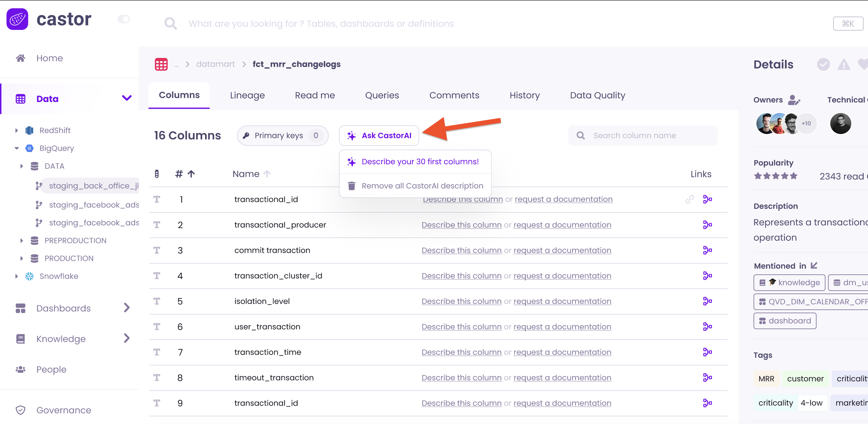
Task: Sort columns by Name arrow
Action: [267, 174]
